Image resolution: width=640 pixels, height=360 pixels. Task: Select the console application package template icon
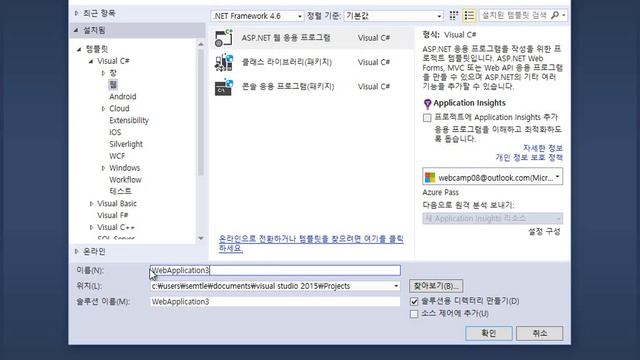(x=224, y=87)
